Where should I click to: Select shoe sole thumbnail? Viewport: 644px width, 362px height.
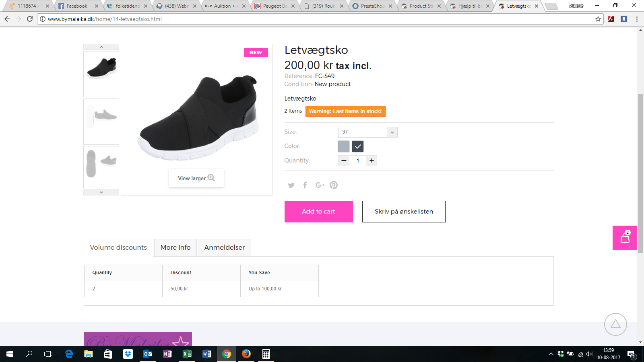point(101,167)
